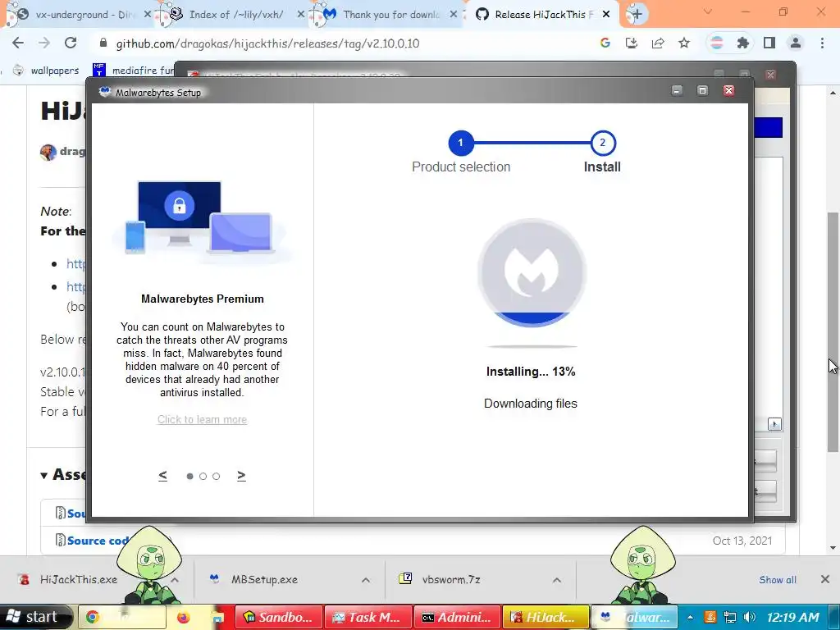Open the Chrome profile avatar
The image size is (840, 630).
click(796, 43)
